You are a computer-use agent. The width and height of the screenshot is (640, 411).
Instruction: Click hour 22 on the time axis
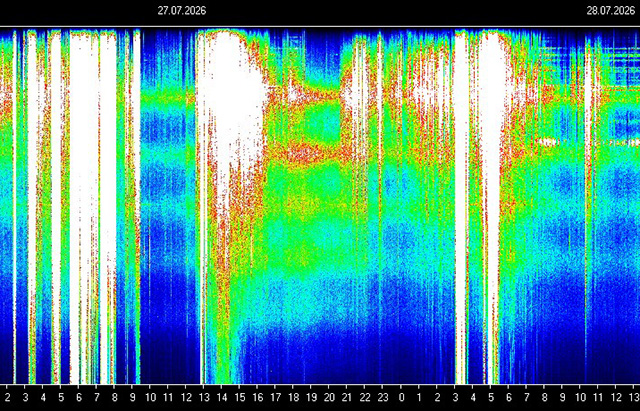(x=365, y=398)
